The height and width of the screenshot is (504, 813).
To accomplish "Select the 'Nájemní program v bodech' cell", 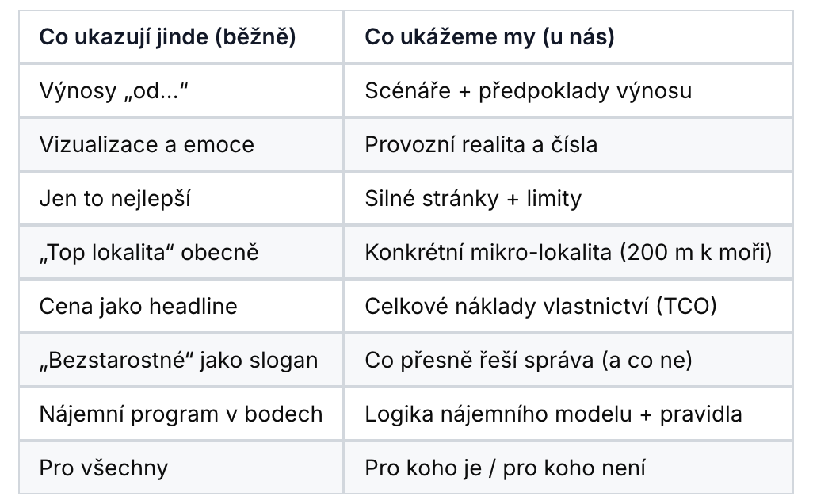I will pos(181,414).
